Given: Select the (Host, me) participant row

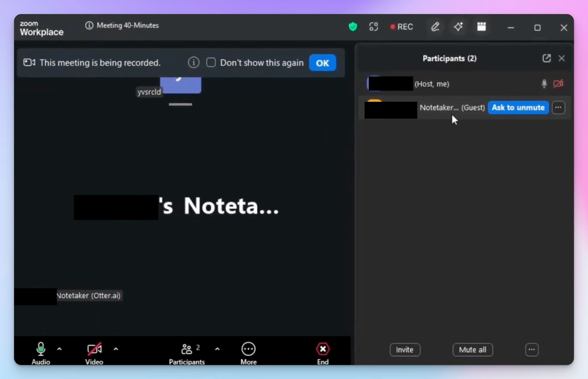Looking at the screenshot, I should (465, 84).
